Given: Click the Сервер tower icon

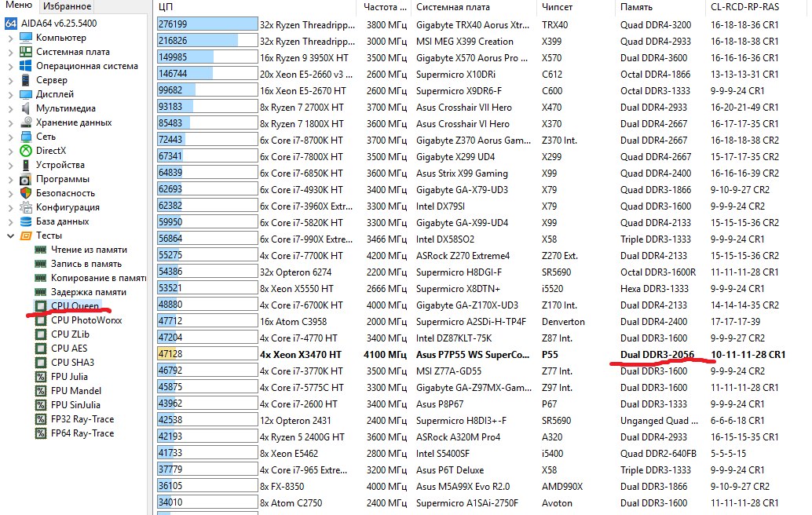Looking at the screenshot, I should 26,80.
